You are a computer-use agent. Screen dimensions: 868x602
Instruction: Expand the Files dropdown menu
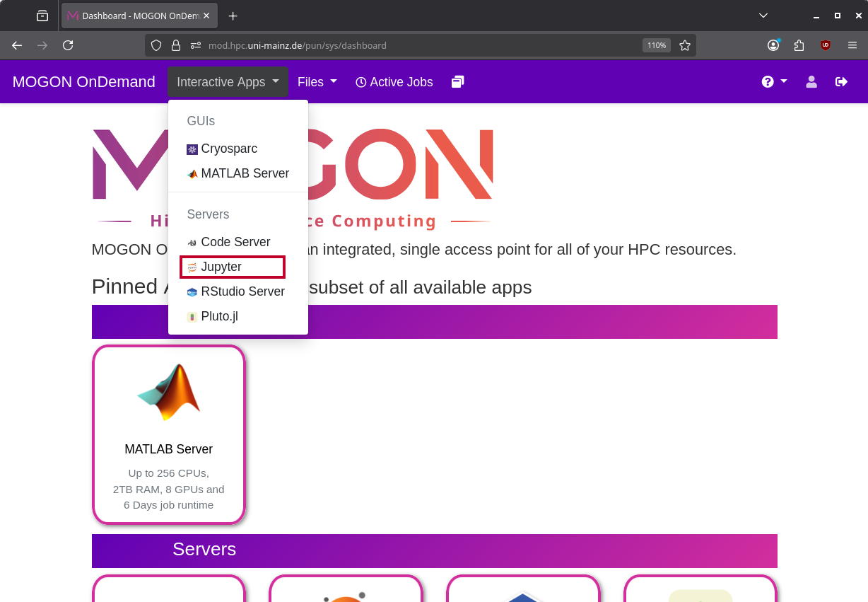coord(317,82)
